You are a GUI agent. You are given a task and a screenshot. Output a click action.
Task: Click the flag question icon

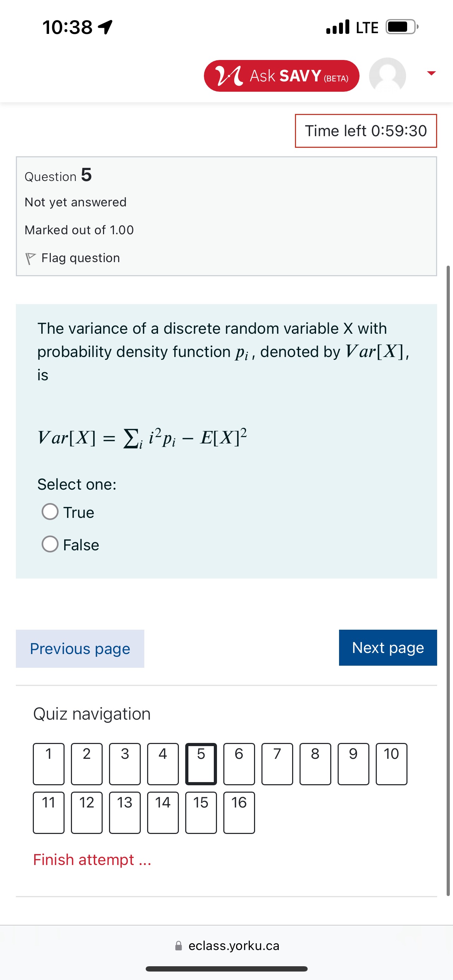[x=30, y=258]
